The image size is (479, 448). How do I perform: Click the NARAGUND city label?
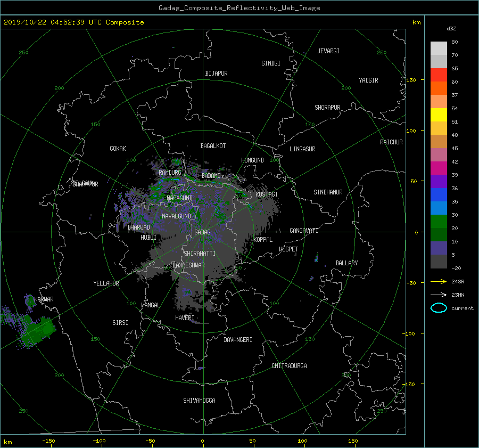[x=180, y=198]
